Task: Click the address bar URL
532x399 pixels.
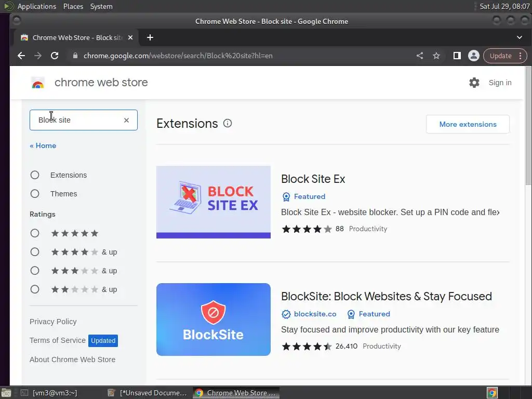Action: tap(178, 56)
